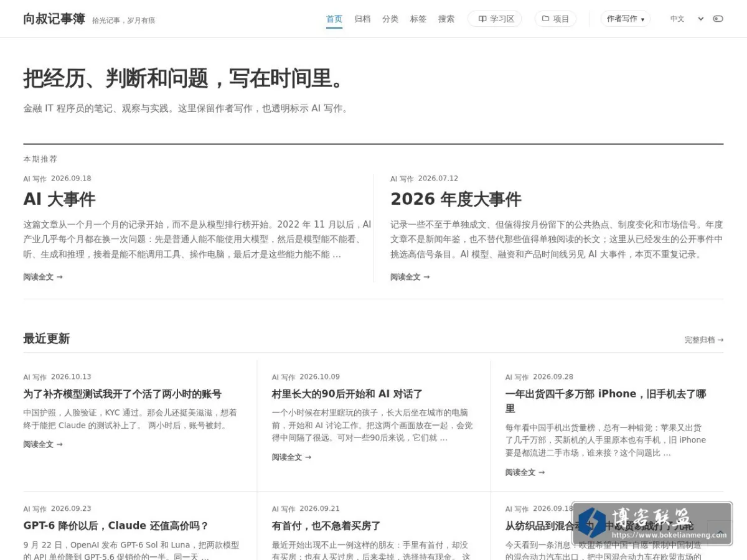Open the AI 大事件 featured article
Image resolution: width=747 pixels, height=560 pixels.
[x=59, y=199]
